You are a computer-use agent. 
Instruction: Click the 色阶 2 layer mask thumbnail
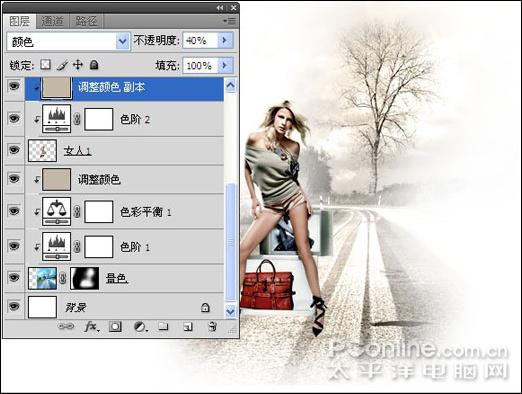pyautogui.click(x=99, y=119)
